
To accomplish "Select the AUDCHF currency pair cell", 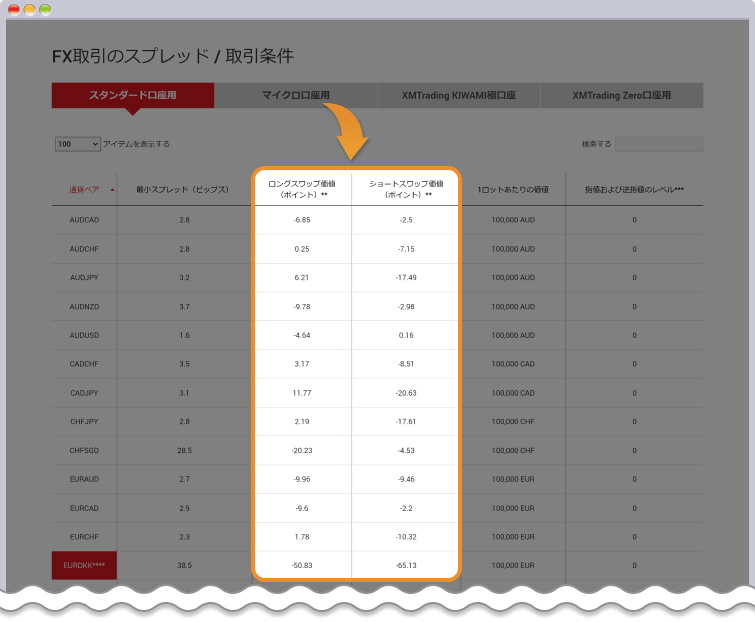I will (x=84, y=249).
